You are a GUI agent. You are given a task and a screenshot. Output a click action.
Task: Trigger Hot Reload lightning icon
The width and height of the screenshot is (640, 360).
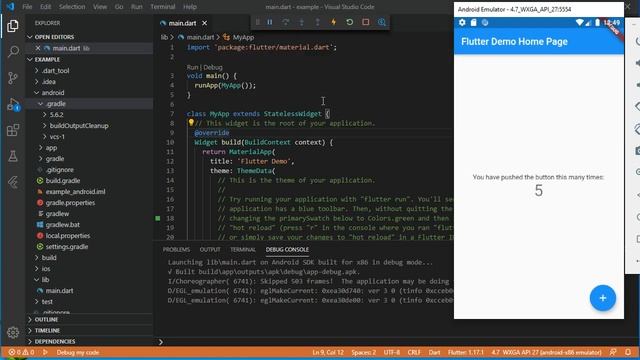point(333,22)
